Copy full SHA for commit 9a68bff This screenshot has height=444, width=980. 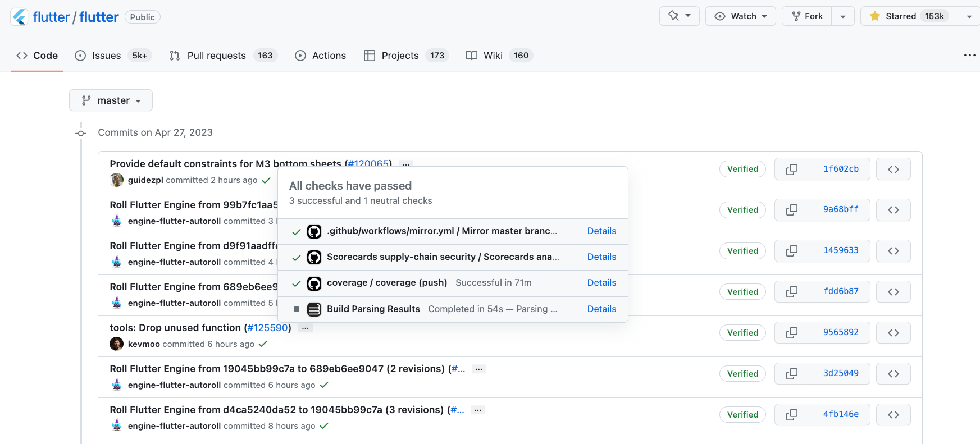point(792,210)
